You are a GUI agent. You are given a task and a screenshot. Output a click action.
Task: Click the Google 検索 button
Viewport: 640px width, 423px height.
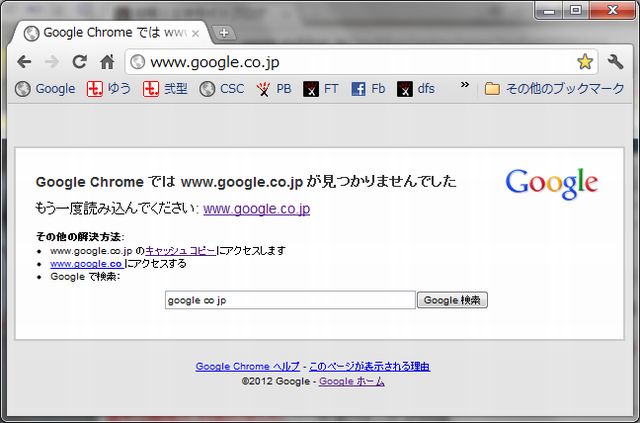(x=452, y=300)
